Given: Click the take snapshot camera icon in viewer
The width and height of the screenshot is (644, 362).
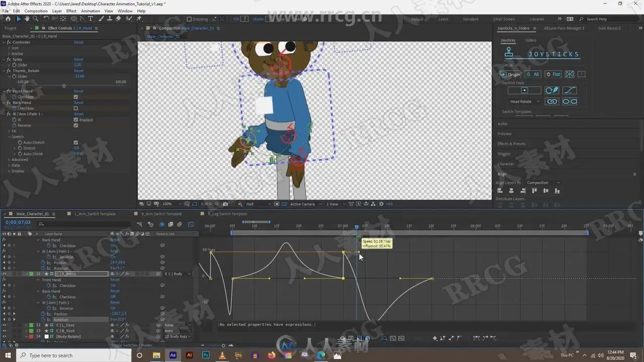Looking at the screenshot, I should coord(225,204).
